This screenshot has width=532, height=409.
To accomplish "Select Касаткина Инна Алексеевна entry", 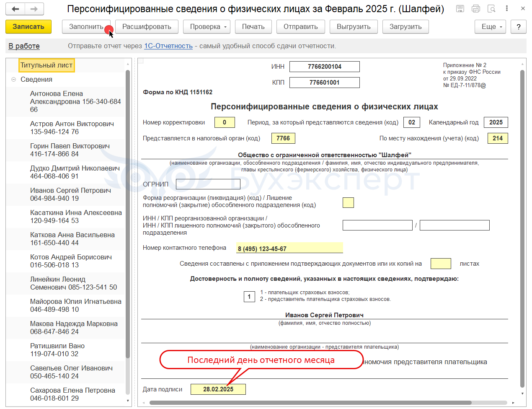I will 76,217.
